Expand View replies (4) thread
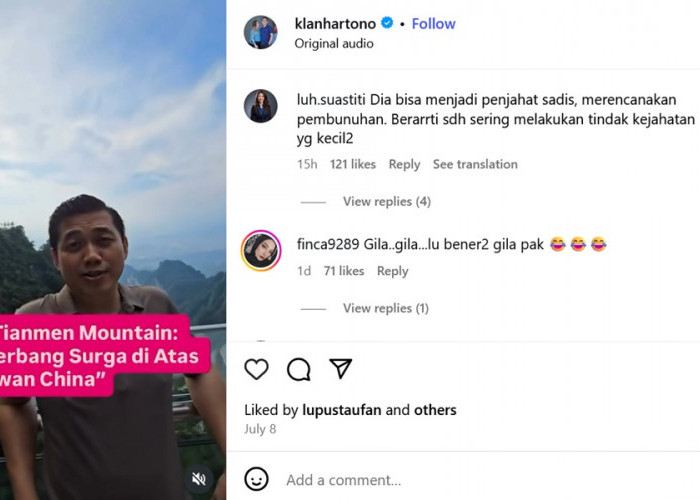This screenshot has width=700, height=500. pos(386,202)
